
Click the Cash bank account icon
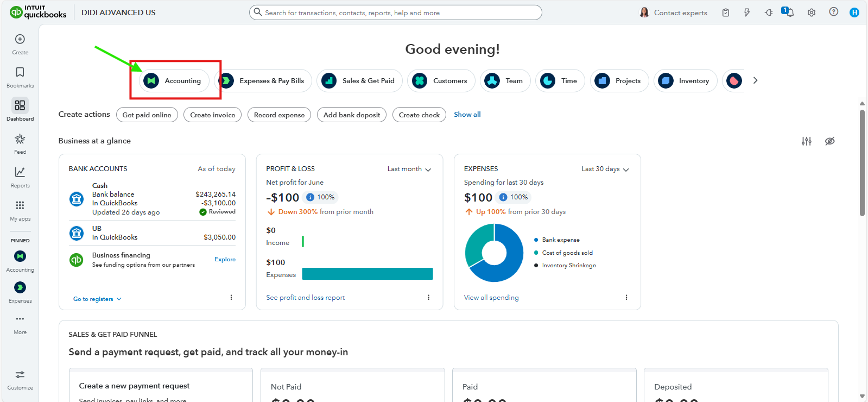[77, 199]
